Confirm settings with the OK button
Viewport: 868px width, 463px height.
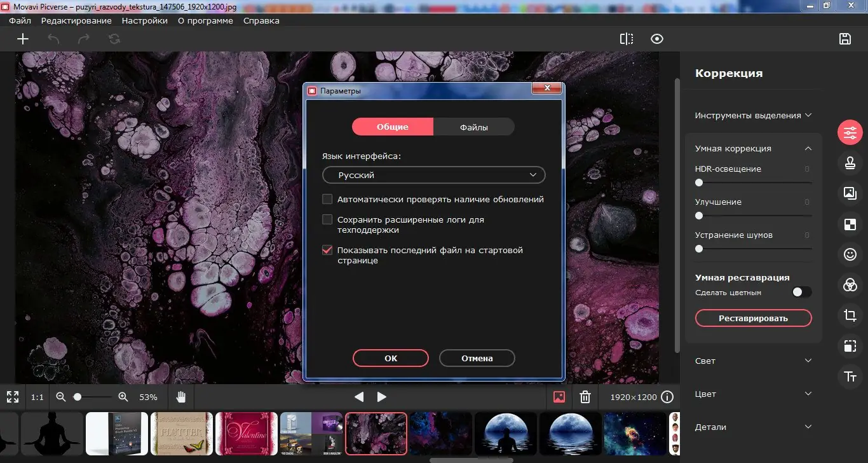tap(391, 358)
